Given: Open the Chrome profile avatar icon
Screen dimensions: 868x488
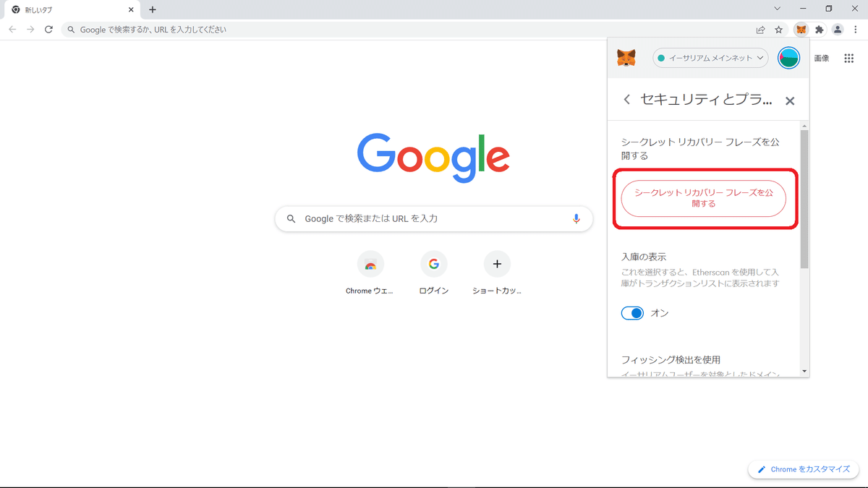Looking at the screenshot, I should [x=838, y=30].
